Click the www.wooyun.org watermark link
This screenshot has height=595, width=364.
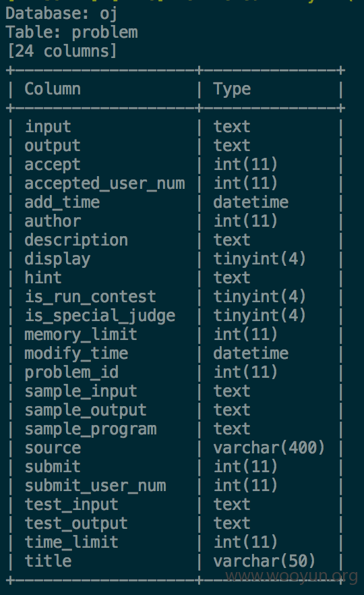pyautogui.click(x=292, y=576)
